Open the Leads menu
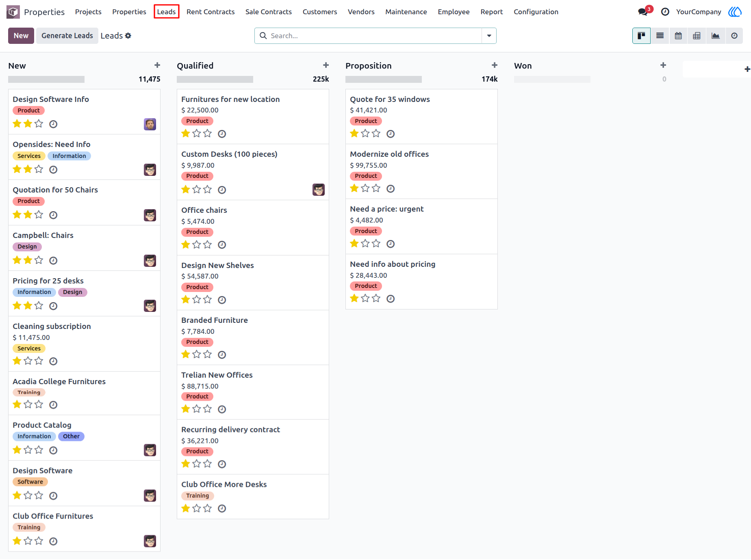This screenshot has height=560, width=751. (x=167, y=12)
